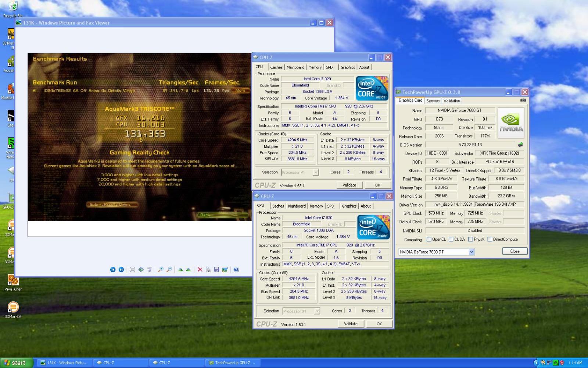Toggle the CUDA checkbox in GPU-Z
Screen dimensions: 588x368
point(451,239)
